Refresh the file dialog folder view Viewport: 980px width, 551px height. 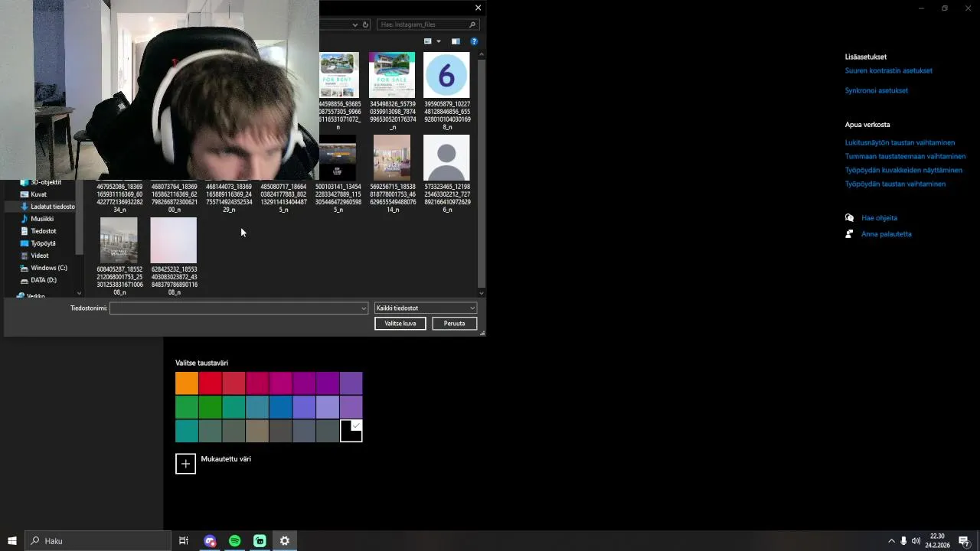pyautogui.click(x=365, y=24)
